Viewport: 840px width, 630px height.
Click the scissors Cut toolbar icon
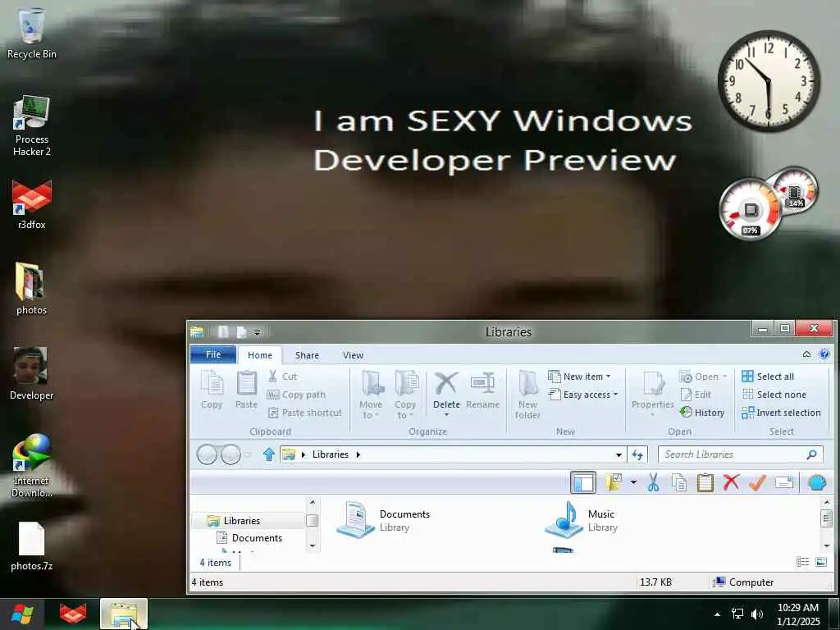[x=653, y=482]
